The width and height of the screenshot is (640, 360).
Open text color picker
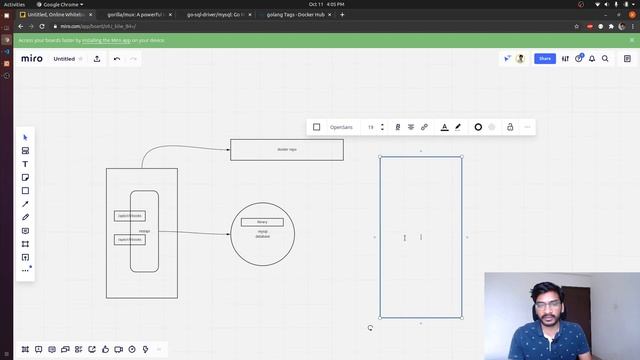click(x=444, y=127)
